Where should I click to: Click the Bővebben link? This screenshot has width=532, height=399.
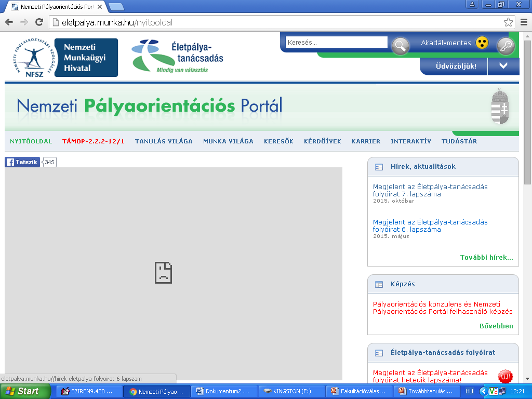pos(496,326)
